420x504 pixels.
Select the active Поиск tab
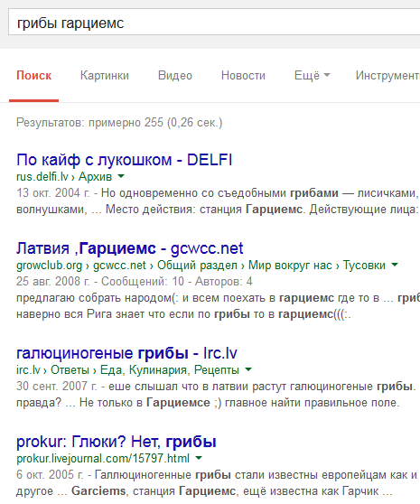pos(33,76)
